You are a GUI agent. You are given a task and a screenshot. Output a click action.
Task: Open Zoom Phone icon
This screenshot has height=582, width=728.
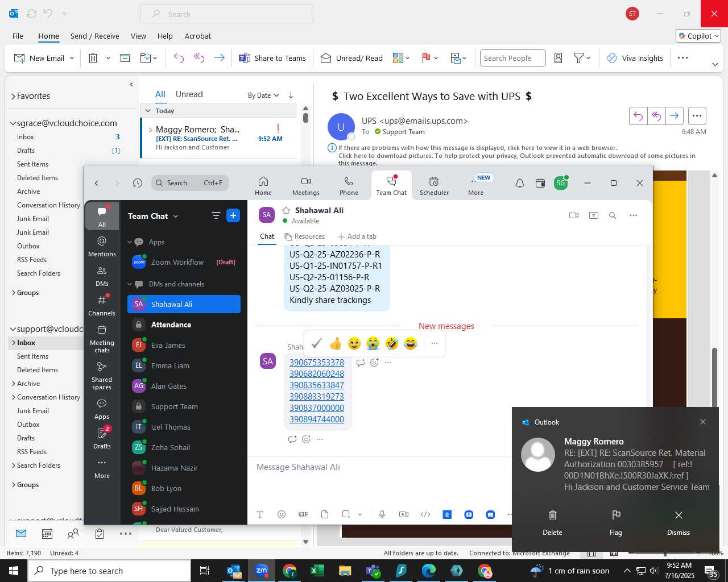click(349, 181)
